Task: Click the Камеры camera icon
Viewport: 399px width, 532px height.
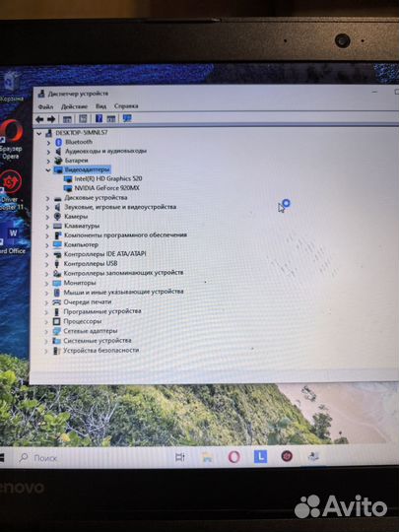Action: [57, 217]
